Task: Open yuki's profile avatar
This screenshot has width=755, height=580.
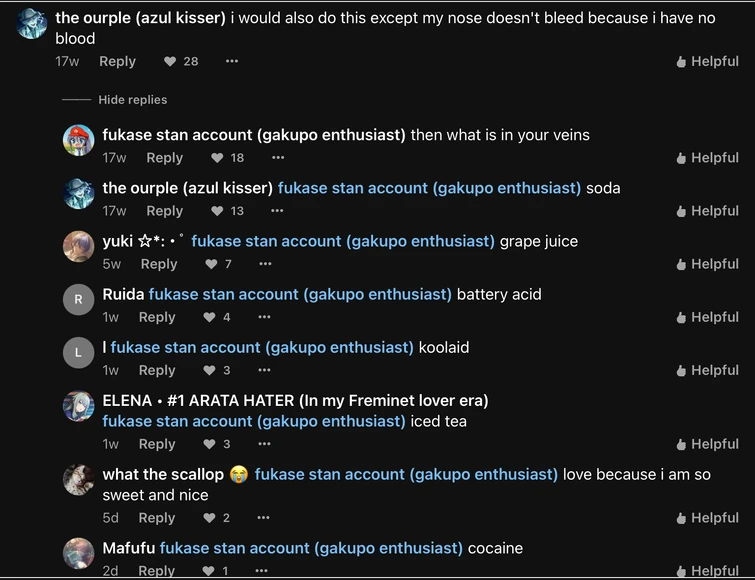Action: tap(79, 245)
